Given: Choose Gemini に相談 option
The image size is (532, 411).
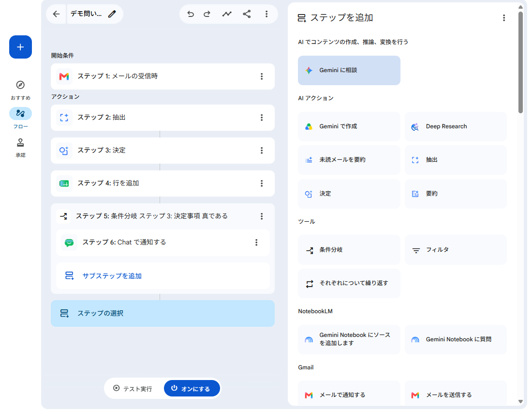Looking at the screenshot, I should click(349, 70).
